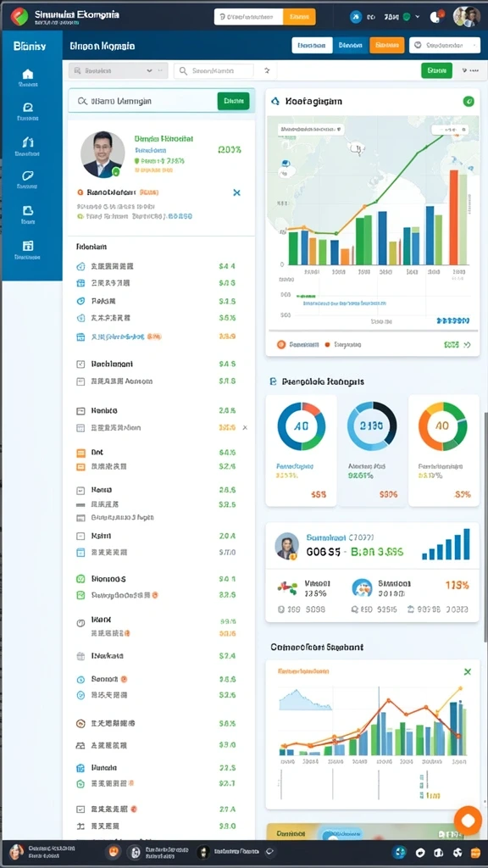The image size is (488, 868).
Task: Click the green shield icon in the top header
Action: (406, 17)
